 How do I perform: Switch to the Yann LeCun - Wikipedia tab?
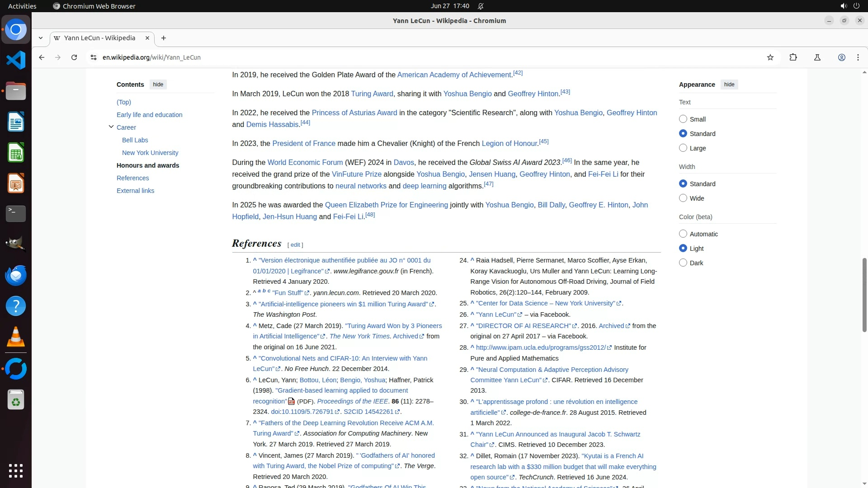pos(99,38)
